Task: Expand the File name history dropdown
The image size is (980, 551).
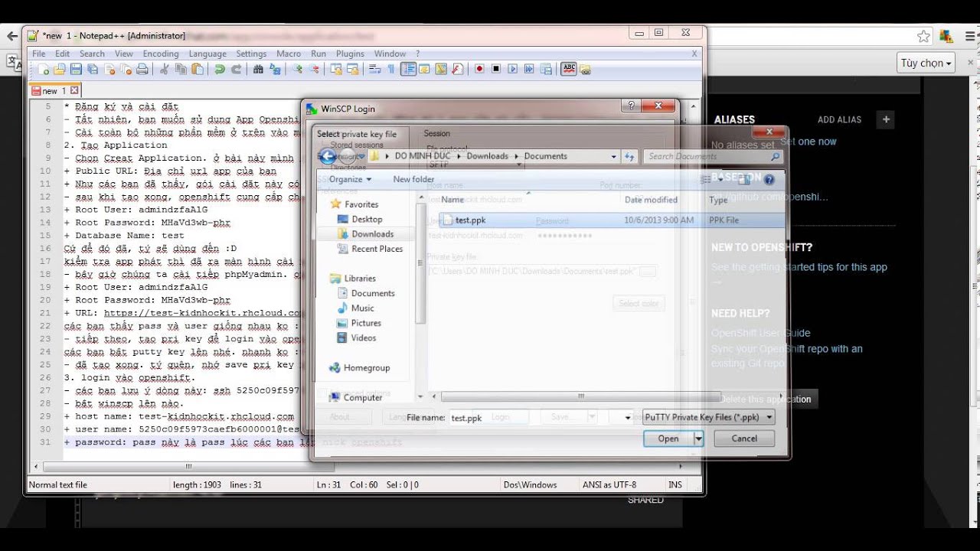Action: 628,418
